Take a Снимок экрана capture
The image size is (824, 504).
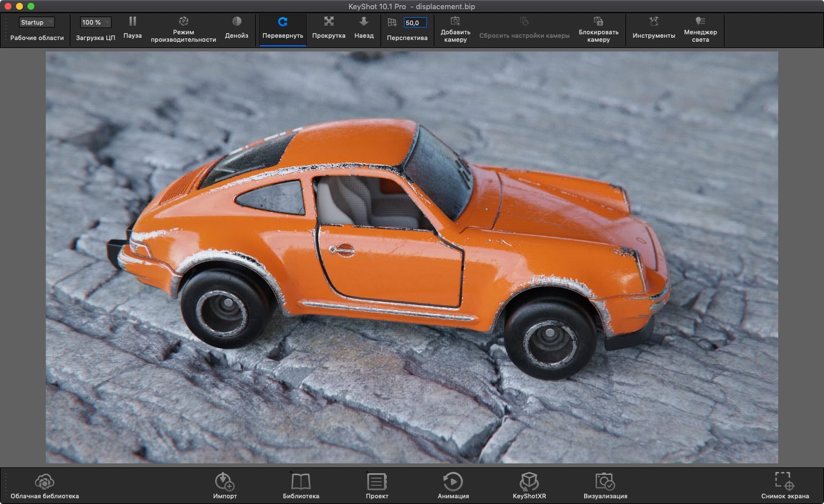[782, 484]
